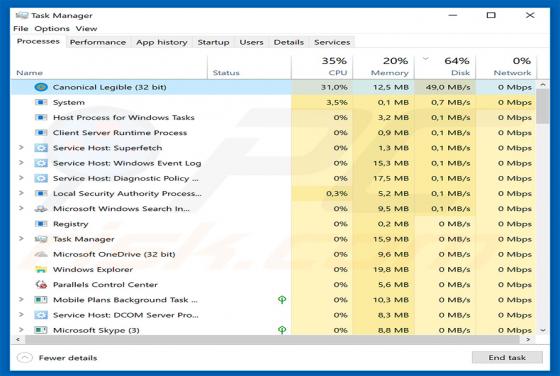560x376 pixels.
Task: Expand the Service Host: Windows Event Log entry
Action: coord(21,163)
